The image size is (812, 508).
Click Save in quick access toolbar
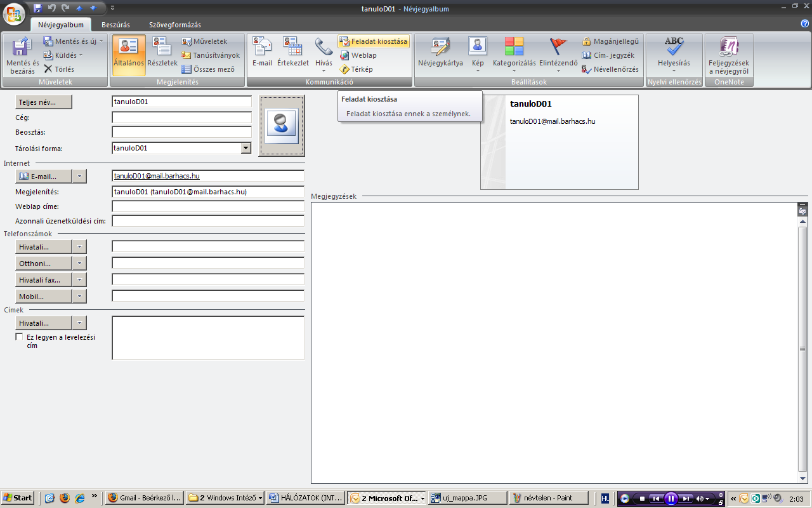(x=37, y=8)
